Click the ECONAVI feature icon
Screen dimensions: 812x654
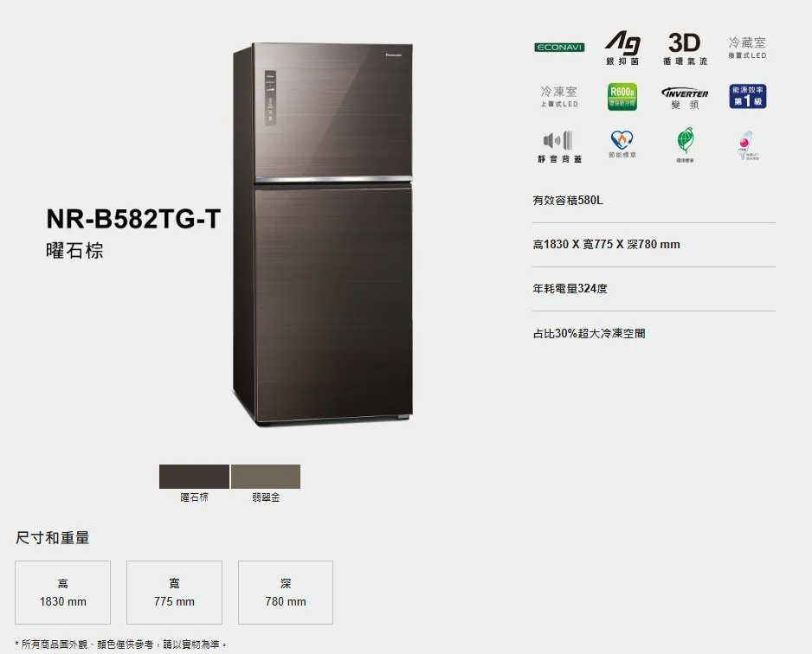(559, 48)
